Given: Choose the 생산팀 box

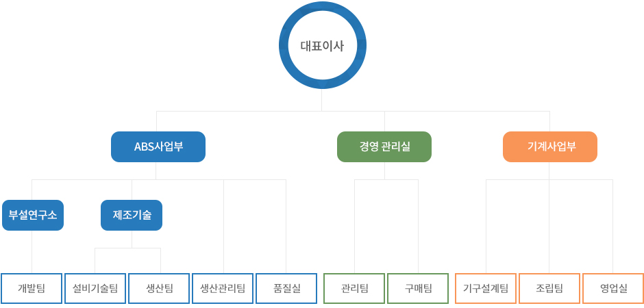Looking at the screenshot, I should point(159,288).
